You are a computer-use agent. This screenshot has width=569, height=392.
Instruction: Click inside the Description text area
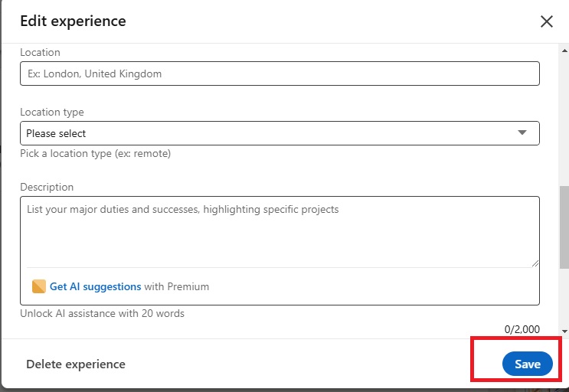click(x=280, y=232)
